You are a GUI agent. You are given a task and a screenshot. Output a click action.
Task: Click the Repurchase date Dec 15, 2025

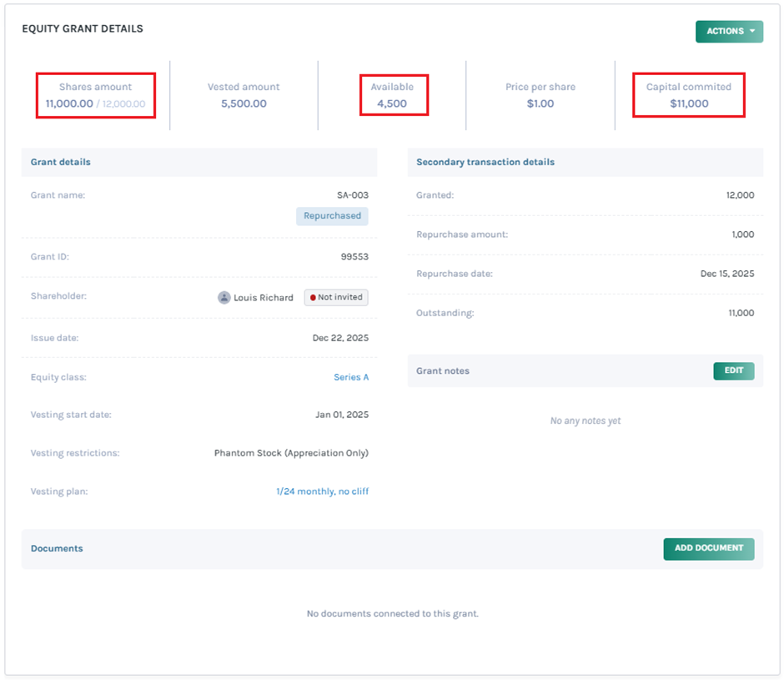pyautogui.click(x=726, y=274)
